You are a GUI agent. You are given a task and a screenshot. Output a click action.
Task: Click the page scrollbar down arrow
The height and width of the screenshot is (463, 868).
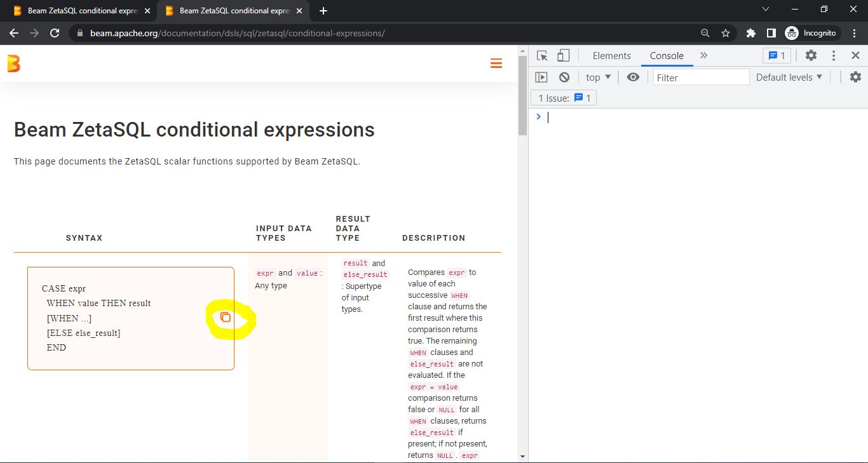[522, 456]
